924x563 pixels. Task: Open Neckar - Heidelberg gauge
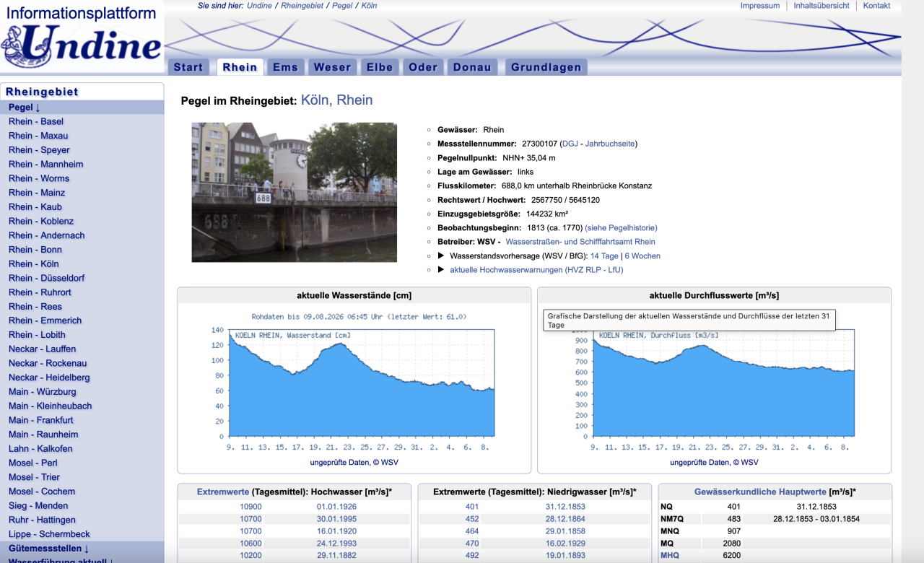(49, 377)
